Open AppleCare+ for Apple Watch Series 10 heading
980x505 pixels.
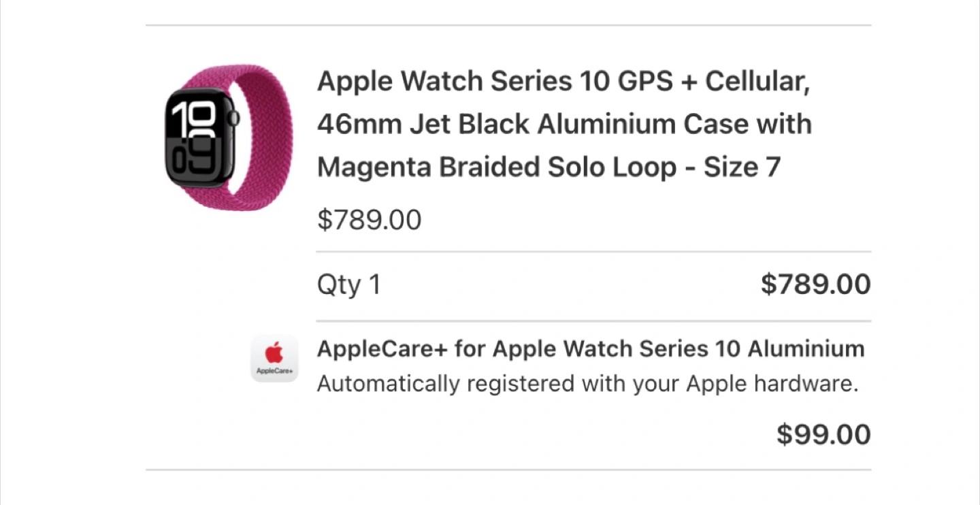point(590,349)
